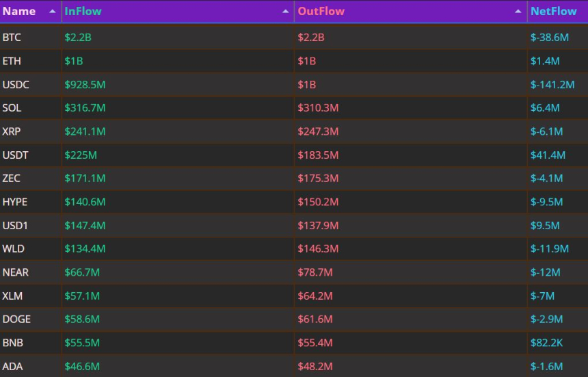Sort by the Name column arrow
The image size is (588, 377).
pyautogui.click(x=53, y=11)
